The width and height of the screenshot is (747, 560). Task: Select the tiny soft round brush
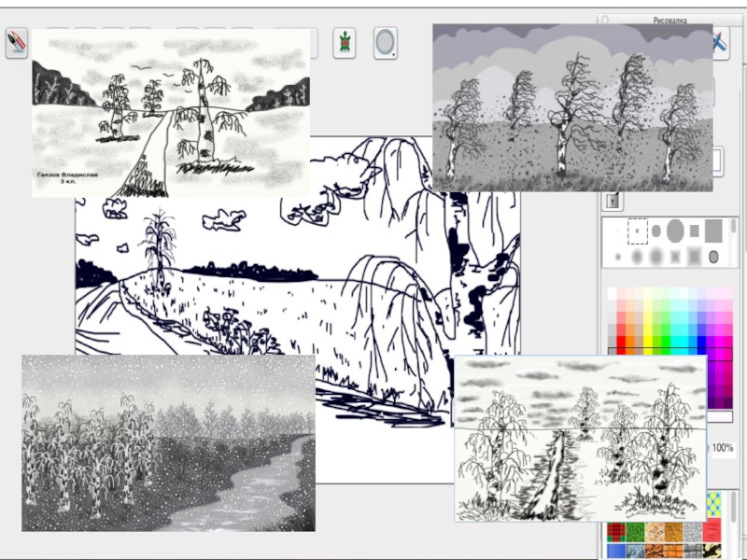click(x=618, y=258)
